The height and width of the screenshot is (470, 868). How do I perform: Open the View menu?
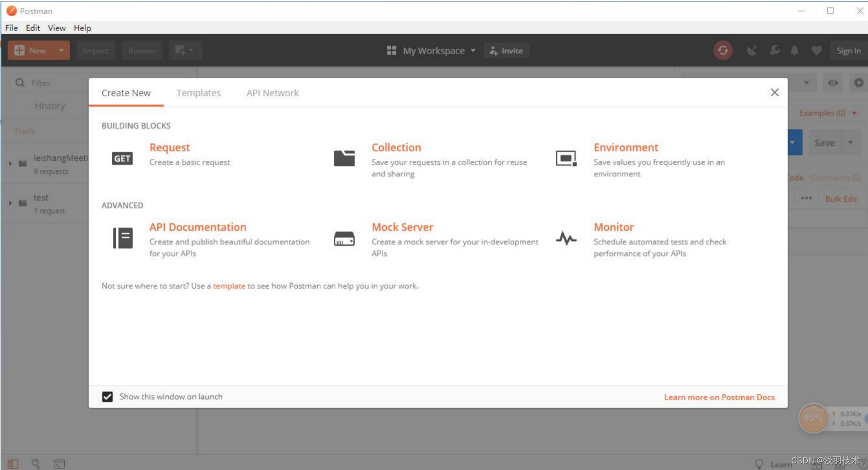point(57,28)
